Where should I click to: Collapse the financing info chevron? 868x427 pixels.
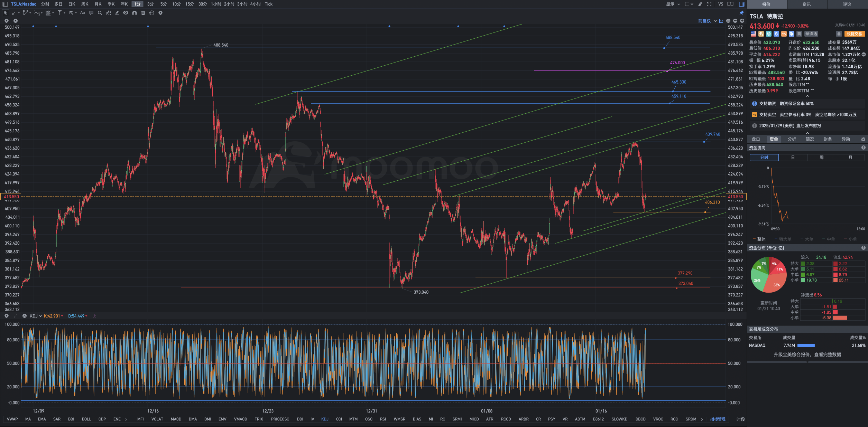(x=807, y=133)
